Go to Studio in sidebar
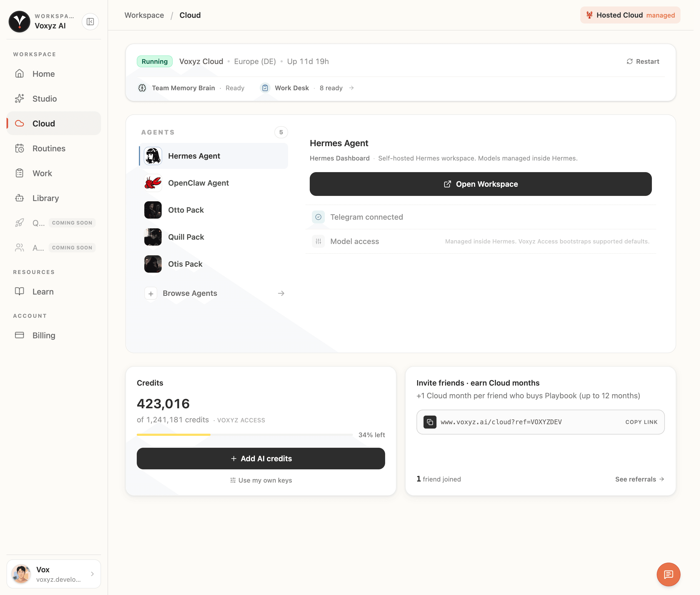This screenshot has width=700, height=595. coord(54,99)
